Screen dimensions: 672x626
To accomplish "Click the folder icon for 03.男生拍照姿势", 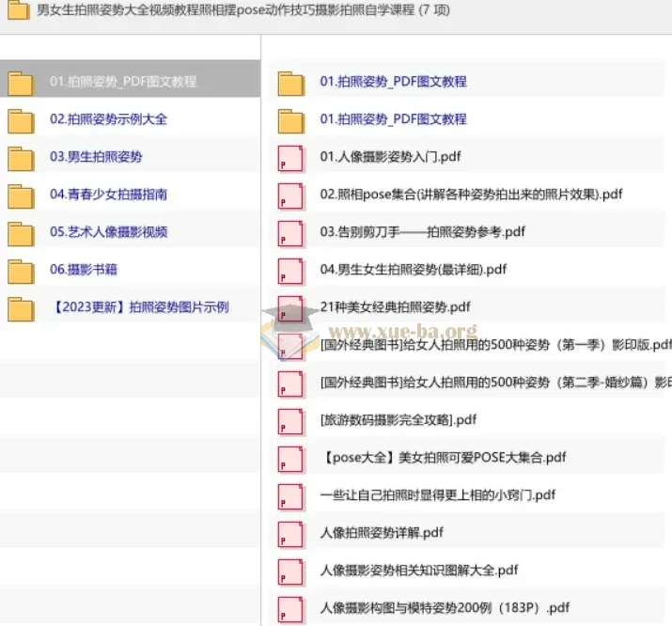I will point(21,159).
